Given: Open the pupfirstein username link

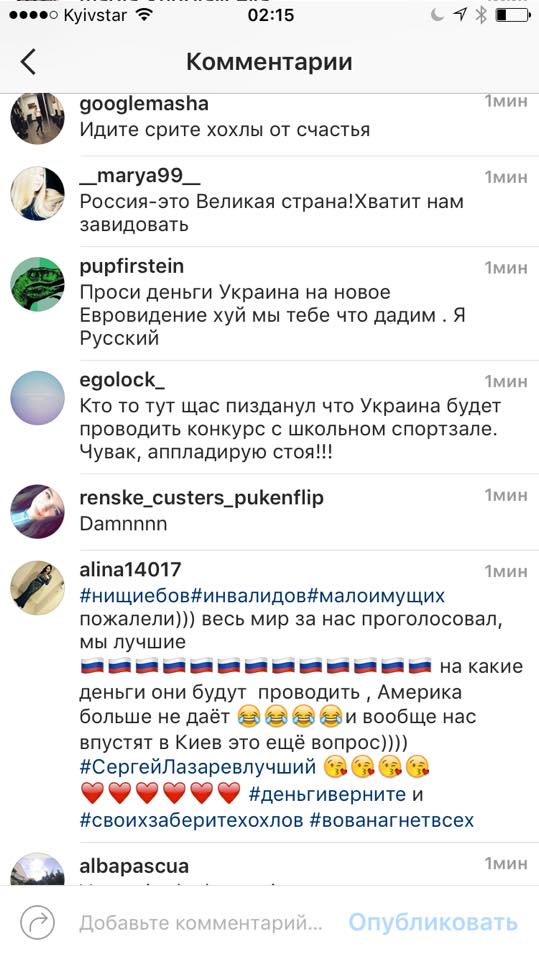Looking at the screenshot, I should [x=132, y=267].
